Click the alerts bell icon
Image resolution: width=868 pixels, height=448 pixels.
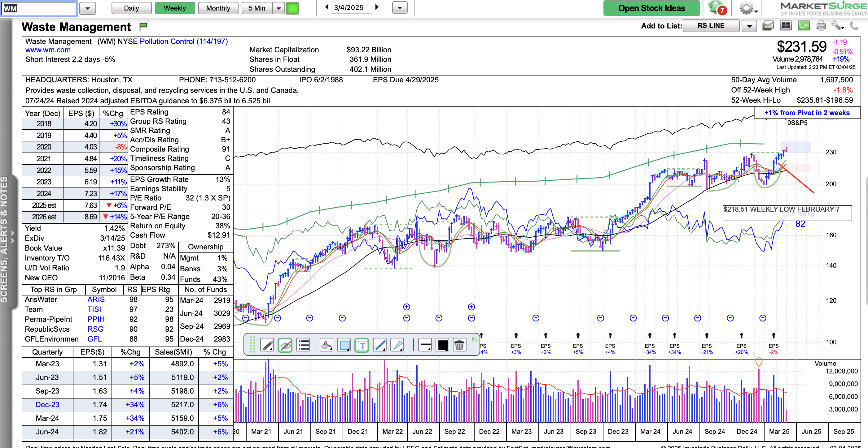(x=716, y=7)
